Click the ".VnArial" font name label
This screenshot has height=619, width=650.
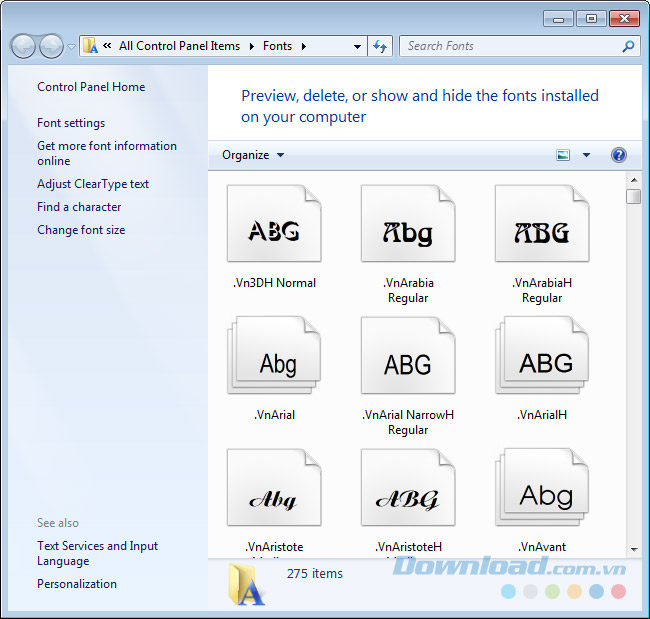click(274, 415)
